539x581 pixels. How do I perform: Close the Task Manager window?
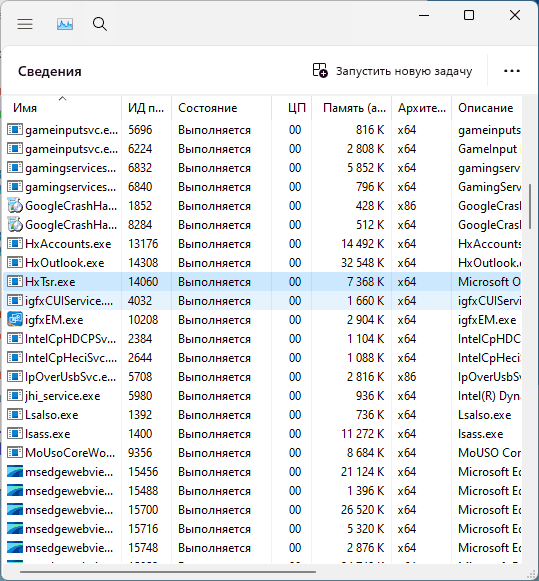tap(515, 15)
